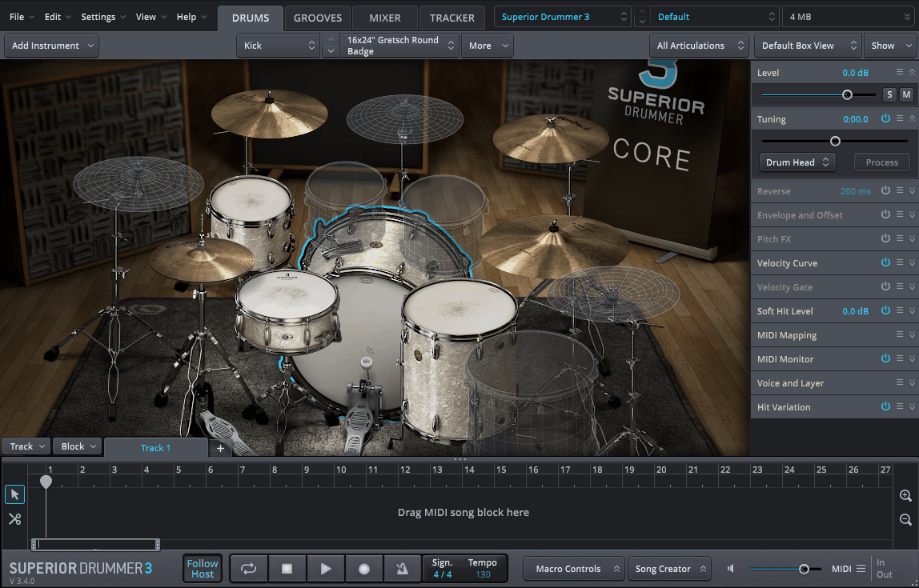919x588 pixels.
Task: Toggle MIDI Monitor power button
Action: (x=885, y=358)
